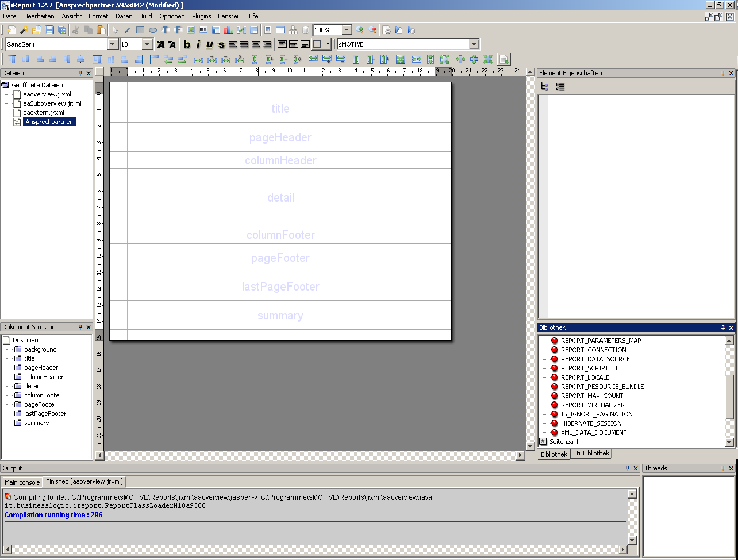This screenshot has width=738, height=560.
Task: Click the New report icon
Action: [x=11, y=30]
